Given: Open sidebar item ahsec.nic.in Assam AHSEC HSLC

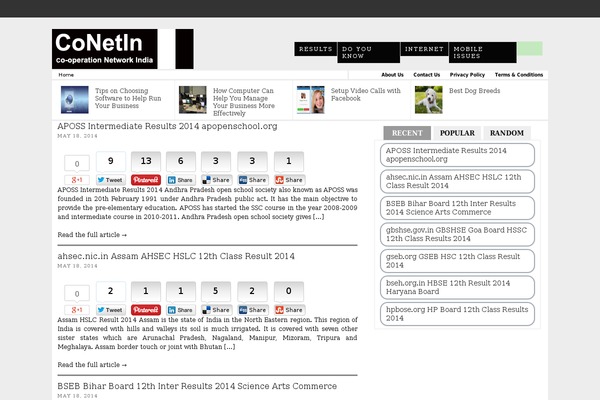Looking at the screenshot, I should [x=457, y=181].
